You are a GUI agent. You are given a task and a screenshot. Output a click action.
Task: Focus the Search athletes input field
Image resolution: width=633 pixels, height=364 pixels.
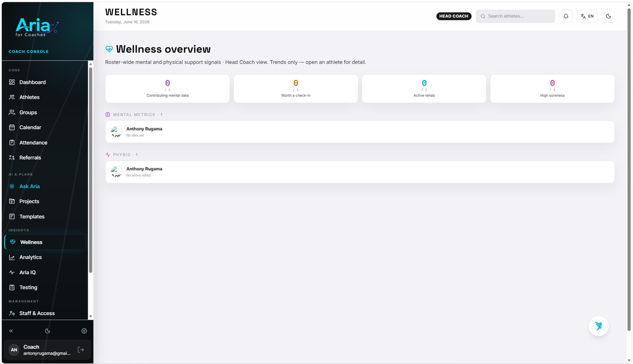click(x=515, y=16)
